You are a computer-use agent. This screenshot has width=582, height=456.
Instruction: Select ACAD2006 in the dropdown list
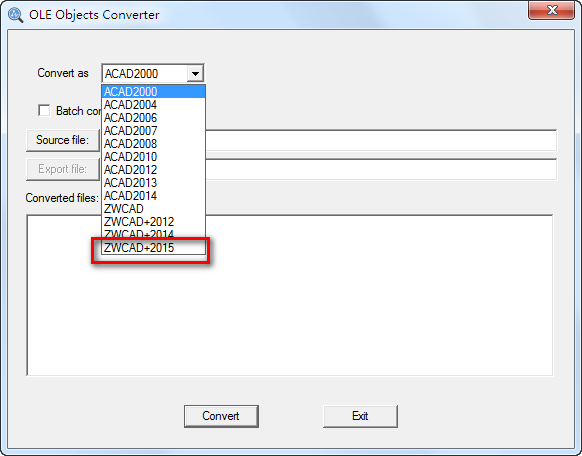coord(153,118)
